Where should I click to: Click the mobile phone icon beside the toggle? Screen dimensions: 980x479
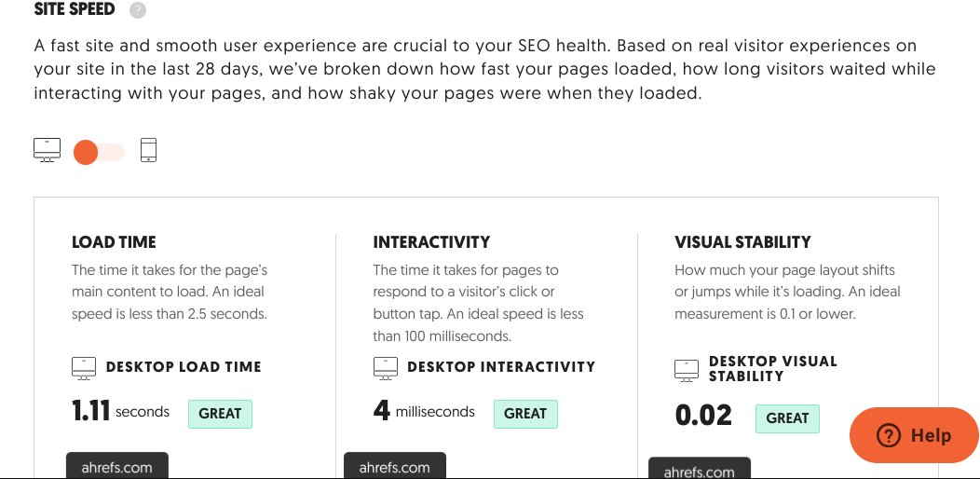[x=148, y=150]
